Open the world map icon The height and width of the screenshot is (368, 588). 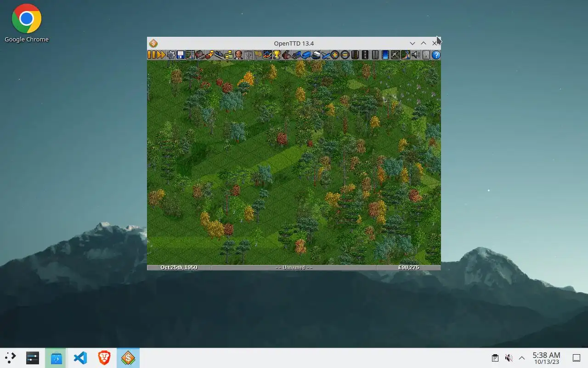tap(190, 55)
